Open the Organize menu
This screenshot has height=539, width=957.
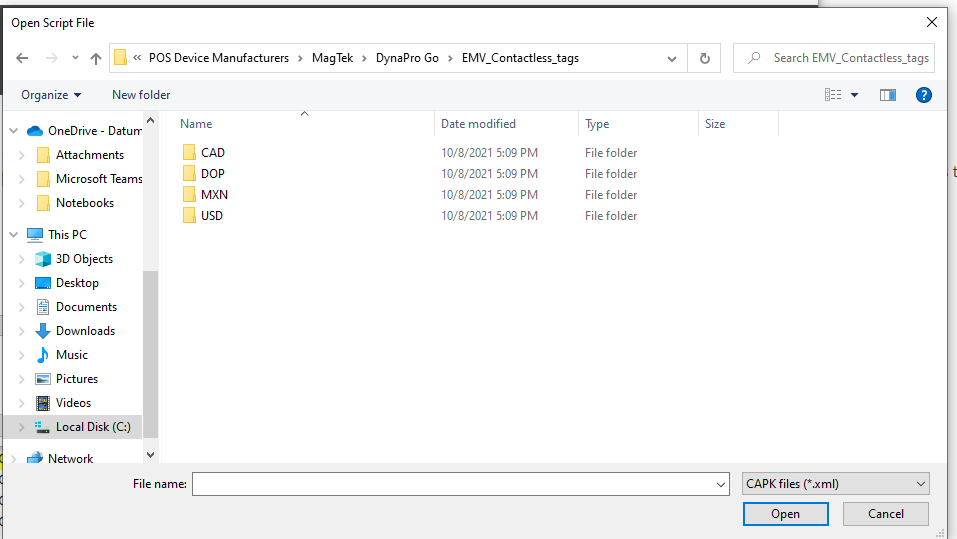pyautogui.click(x=50, y=95)
